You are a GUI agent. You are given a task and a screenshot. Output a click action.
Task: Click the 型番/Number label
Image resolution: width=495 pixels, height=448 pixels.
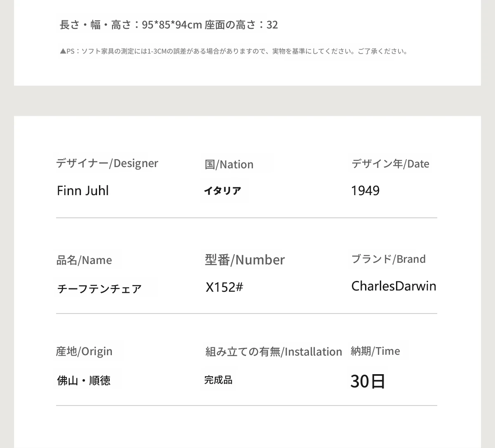245,260
